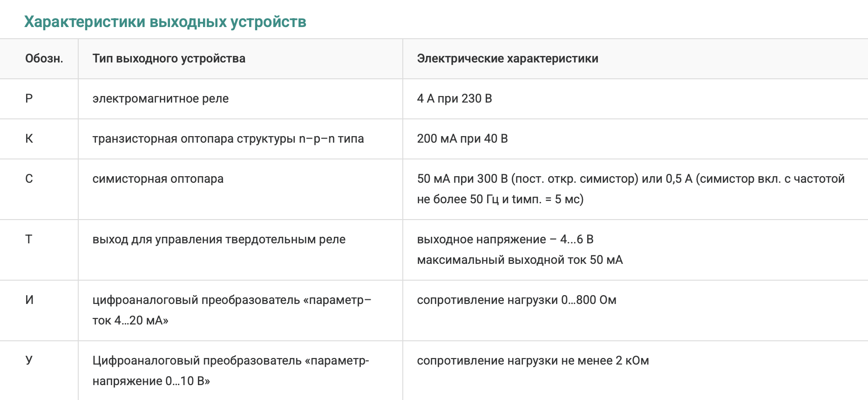Viewport: 868px width, 400px height.
Task: Click the "200 мА при 40 В" cell
Action: [x=462, y=139]
